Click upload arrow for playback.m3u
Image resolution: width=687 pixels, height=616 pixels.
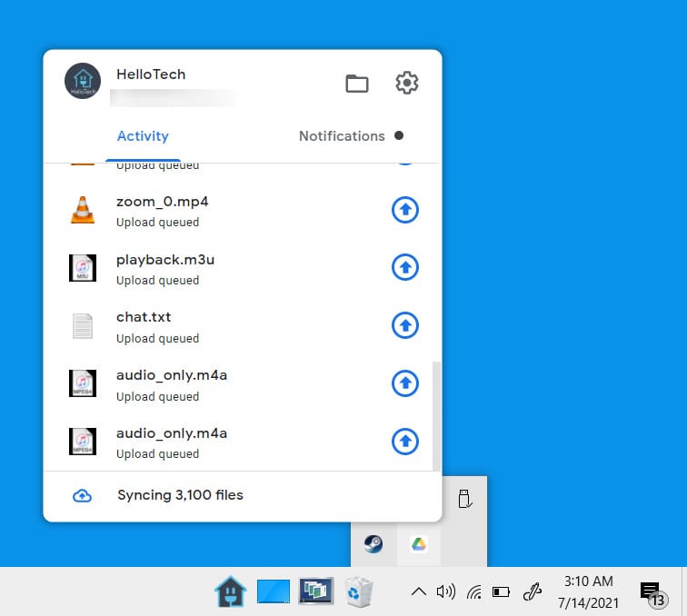(x=405, y=267)
